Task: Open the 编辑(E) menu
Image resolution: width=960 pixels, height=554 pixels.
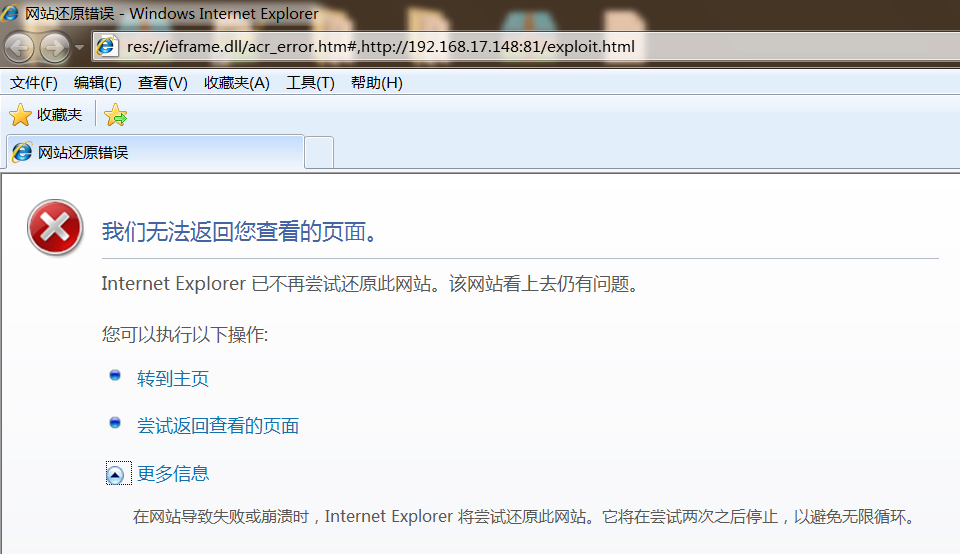Action: coord(98,83)
